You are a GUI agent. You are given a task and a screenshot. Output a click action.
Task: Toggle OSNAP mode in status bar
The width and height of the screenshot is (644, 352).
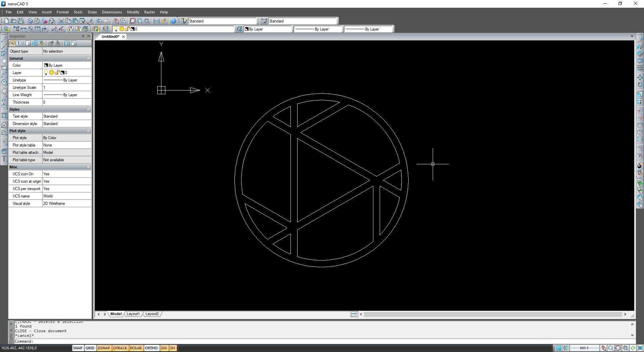tap(104, 348)
